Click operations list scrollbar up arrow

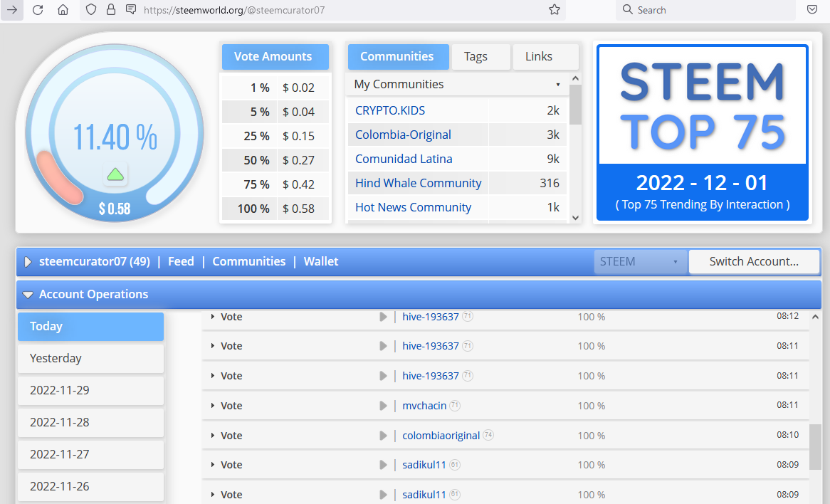815,317
